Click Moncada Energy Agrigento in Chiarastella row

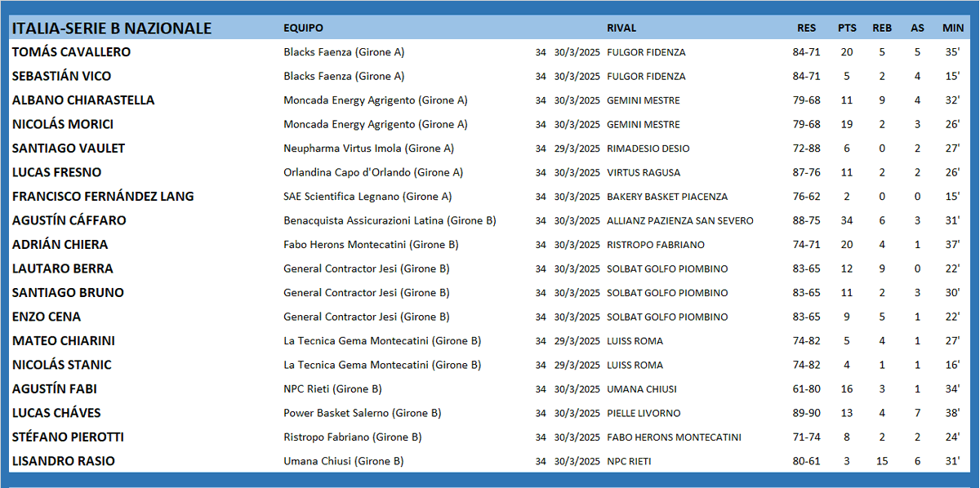click(x=376, y=100)
